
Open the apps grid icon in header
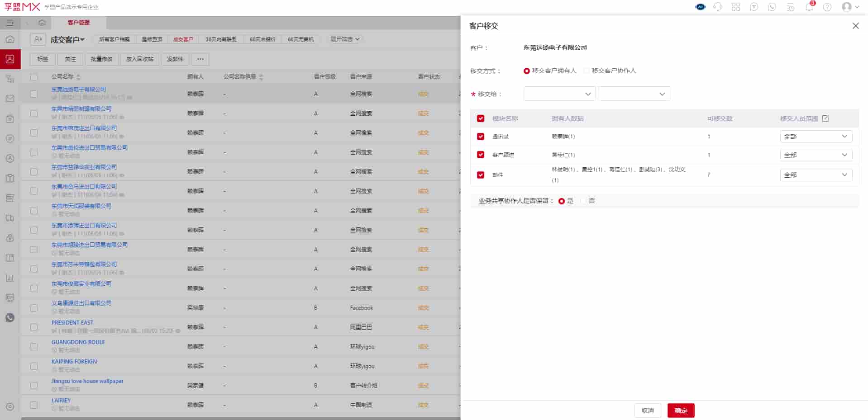click(736, 7)
